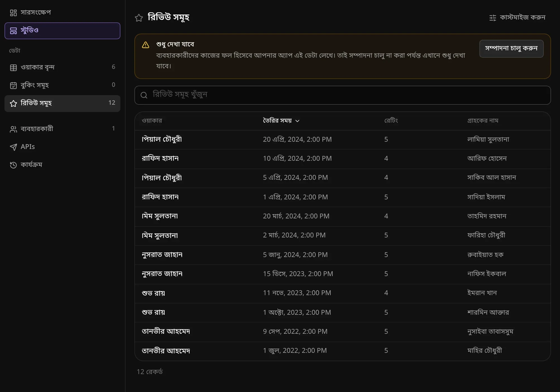Toggle sort chevron on তৈরির সময় column

pos(297,121)
